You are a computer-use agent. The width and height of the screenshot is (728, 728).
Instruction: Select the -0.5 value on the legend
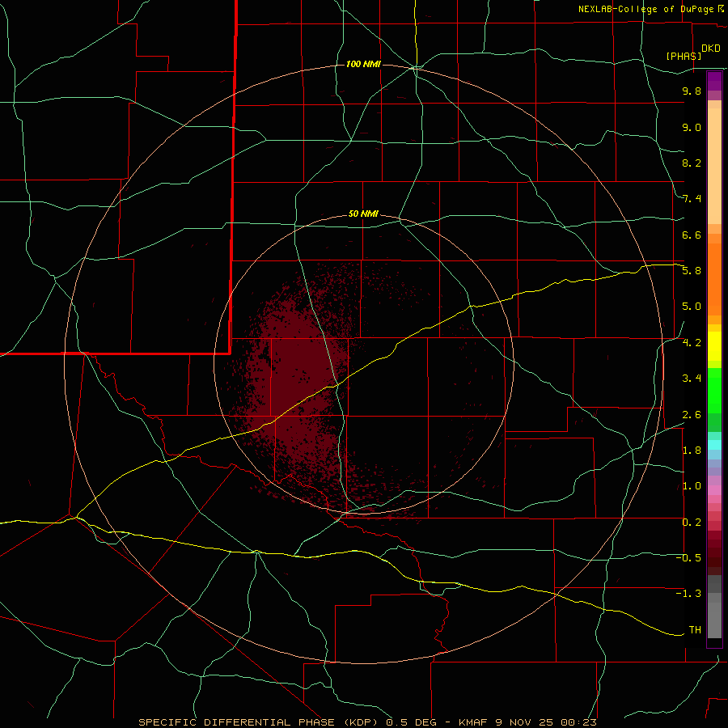(x=688, y=558)
